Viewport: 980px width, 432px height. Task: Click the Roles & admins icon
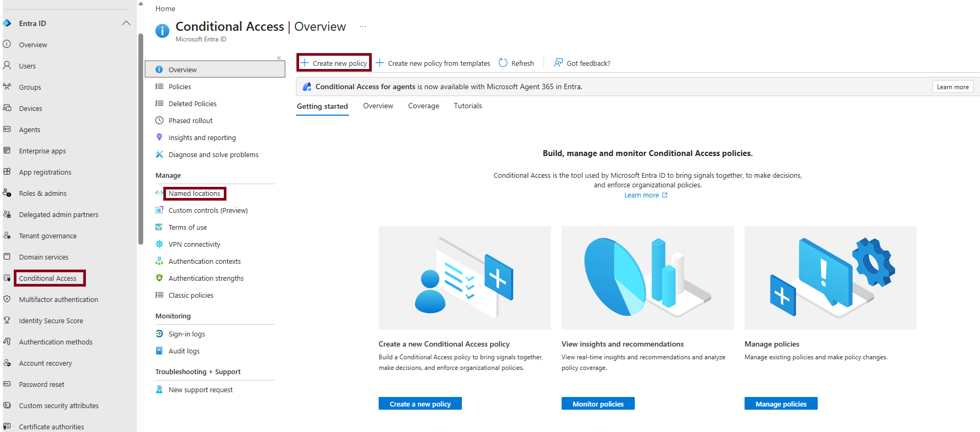pos(7,193)
